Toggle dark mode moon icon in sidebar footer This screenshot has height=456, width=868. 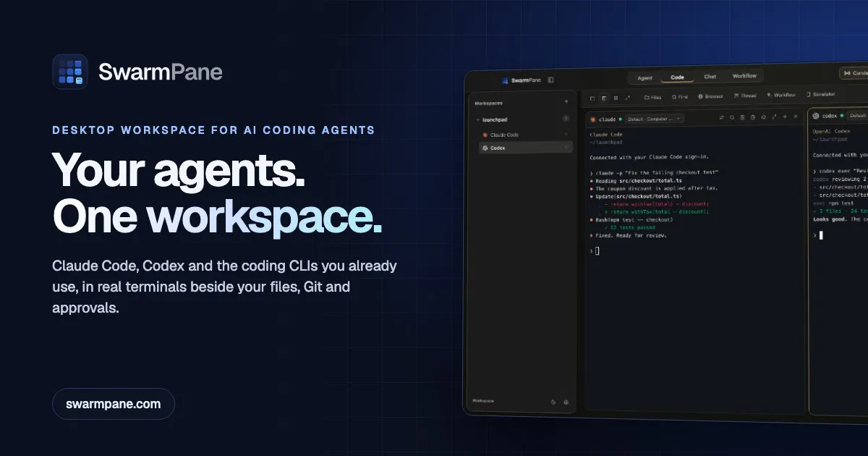(x=553, y=402)
